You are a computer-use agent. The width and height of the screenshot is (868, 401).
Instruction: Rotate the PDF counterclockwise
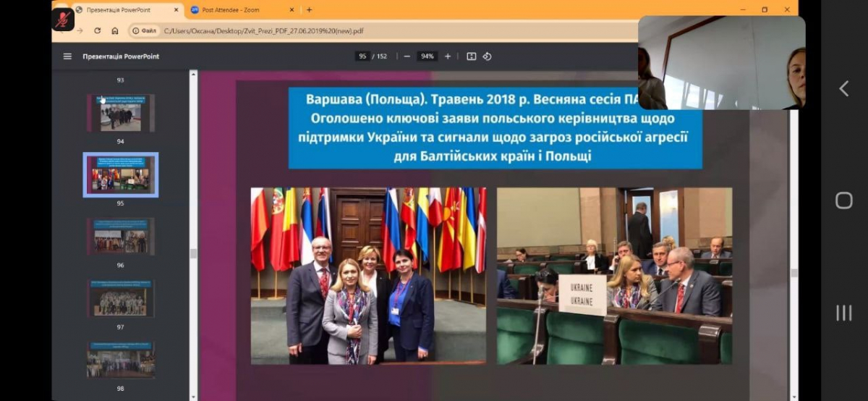click(x=487, y=56)
